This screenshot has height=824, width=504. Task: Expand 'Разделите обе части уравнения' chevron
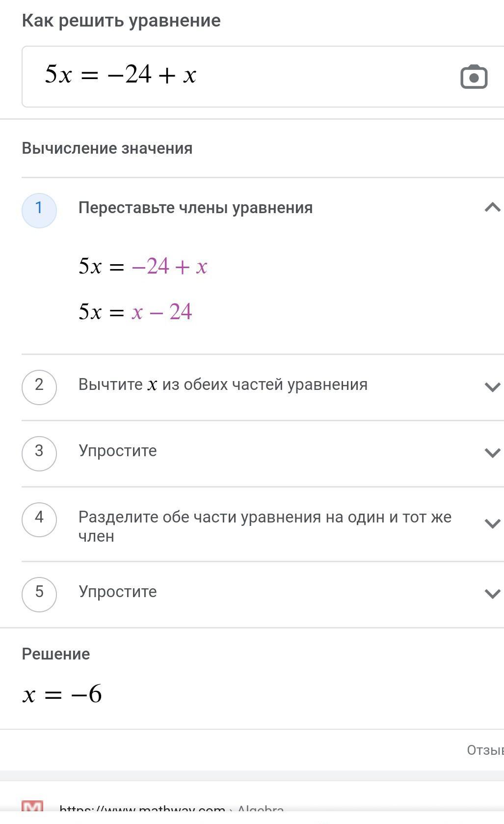point(492,523)
